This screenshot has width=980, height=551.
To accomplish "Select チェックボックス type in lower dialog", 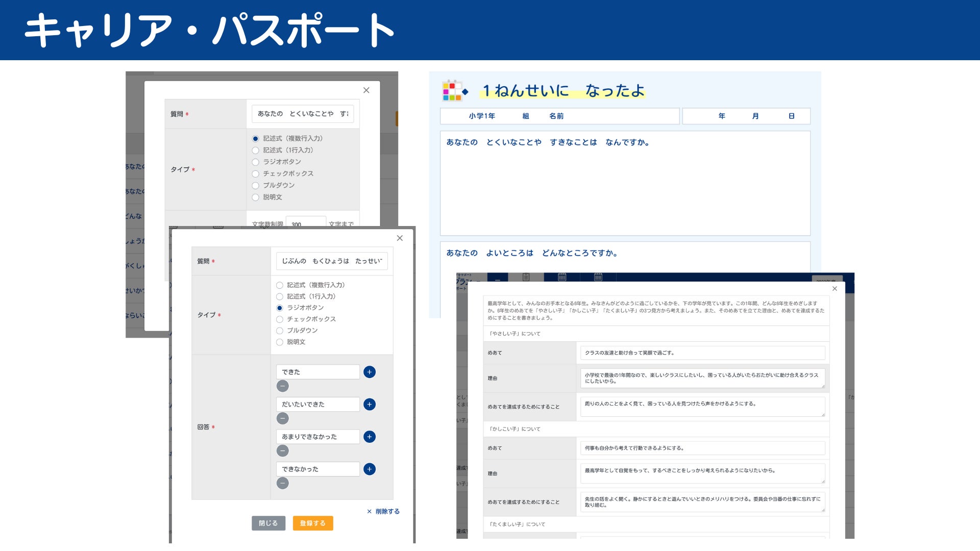I will point(280,319).
